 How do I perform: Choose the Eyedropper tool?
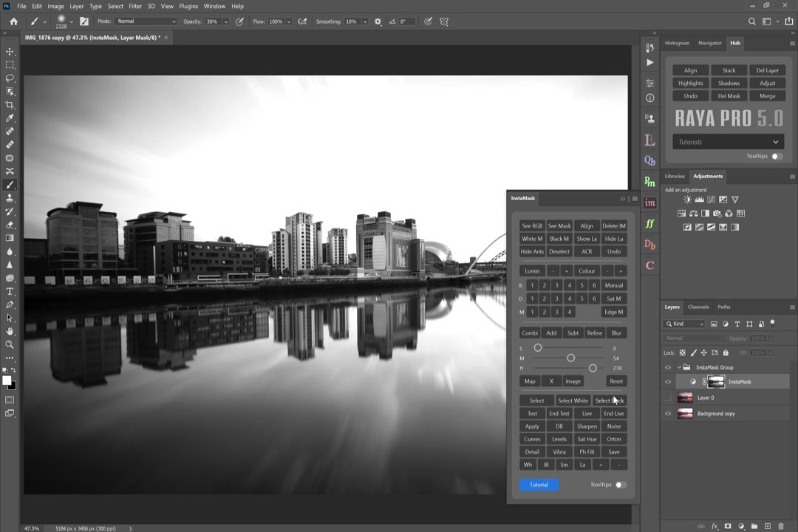pyautogui.click(x=10, y=118)
